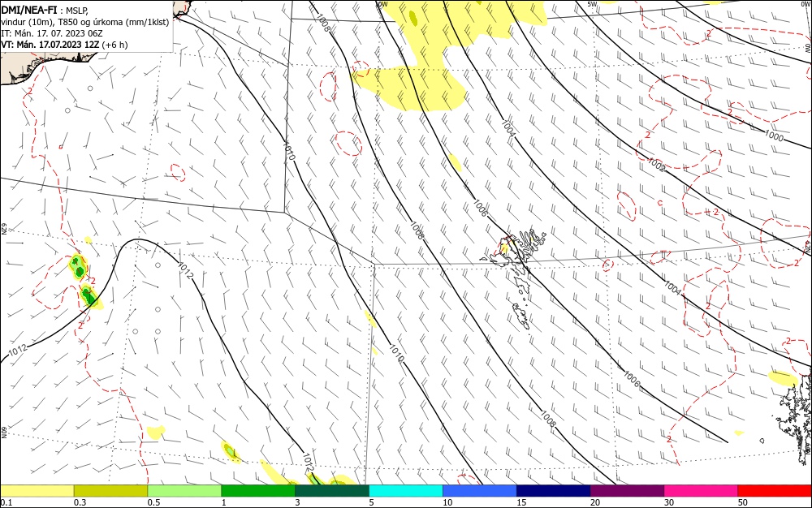
Task: Click the 1006 isobar label northwest of the Faroes
Action: [x=480, y=208]
